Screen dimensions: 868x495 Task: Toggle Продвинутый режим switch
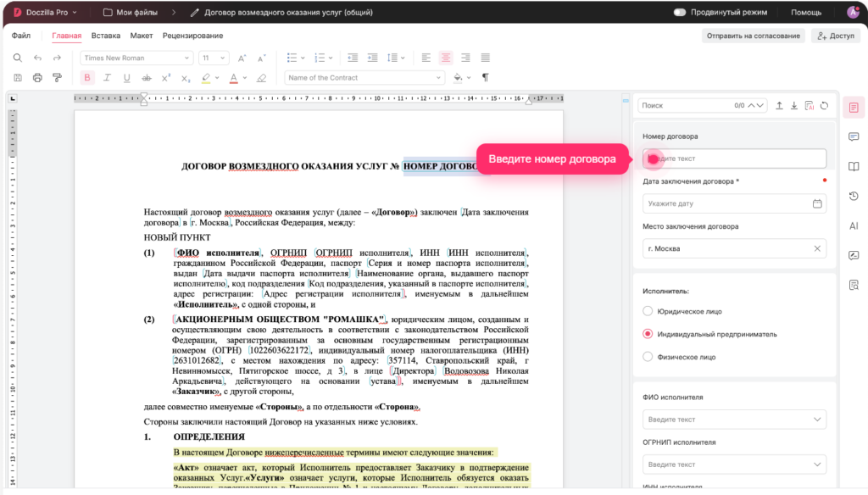tap(679, 12)
